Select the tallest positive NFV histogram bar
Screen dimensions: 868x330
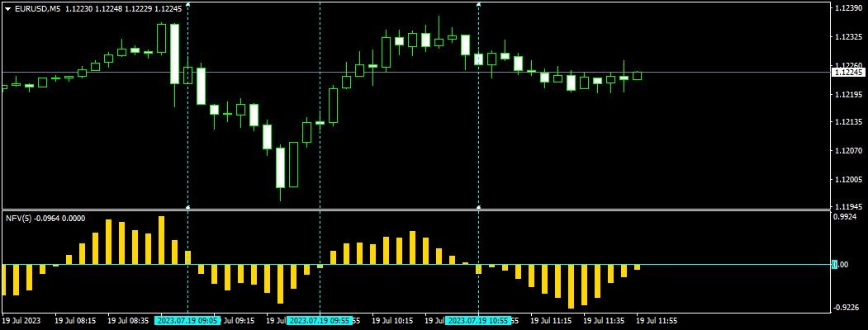162,240
